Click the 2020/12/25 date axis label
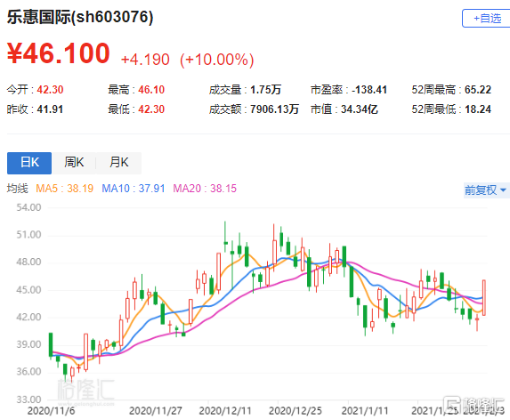The height and width of the screenshot is (420, 510). point(295,411)
